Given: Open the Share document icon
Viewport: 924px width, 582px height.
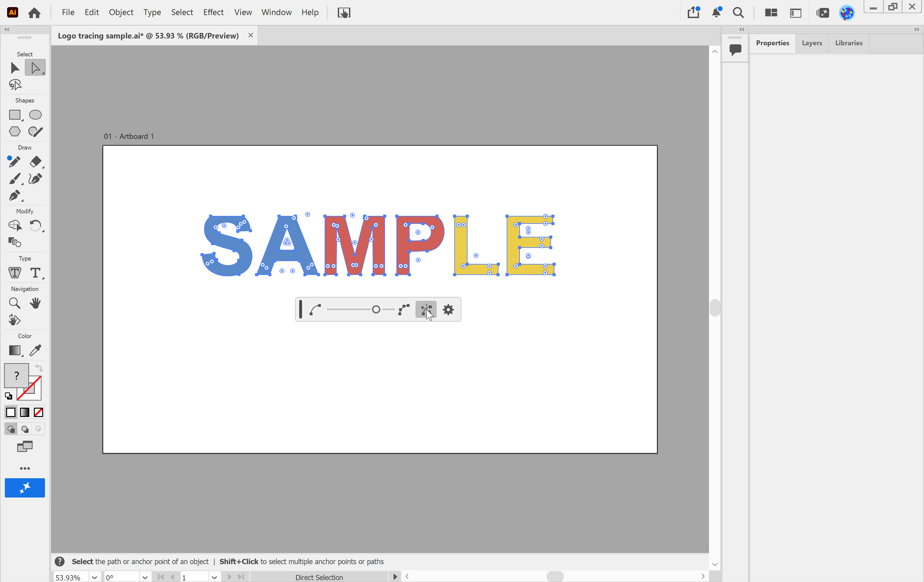Looking at the screenshot, I should coord(694,12).
